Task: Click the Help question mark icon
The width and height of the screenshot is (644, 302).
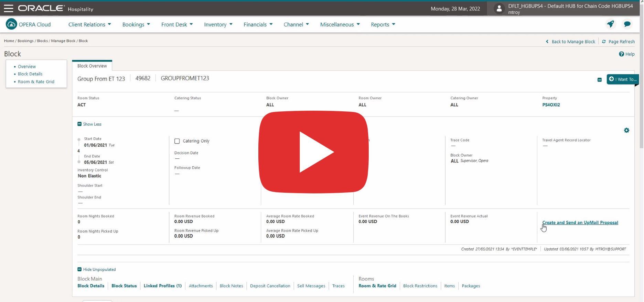Action: tap(621, 54)
